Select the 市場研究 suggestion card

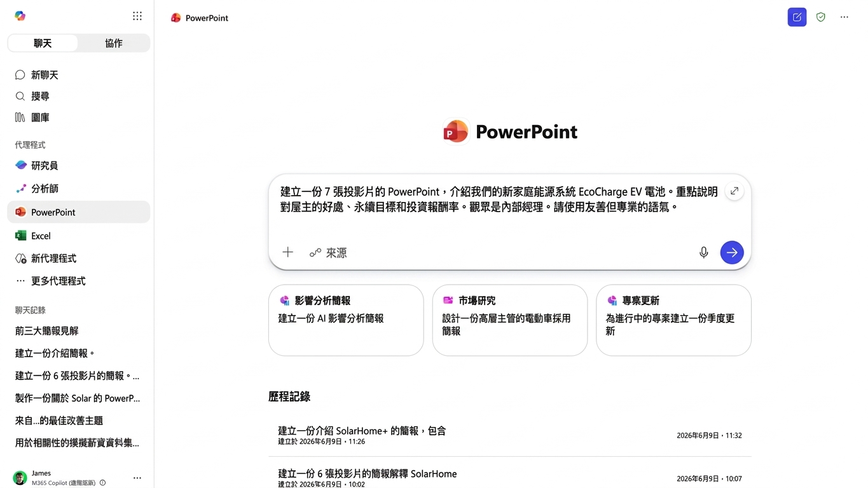(x=509, y=320)
